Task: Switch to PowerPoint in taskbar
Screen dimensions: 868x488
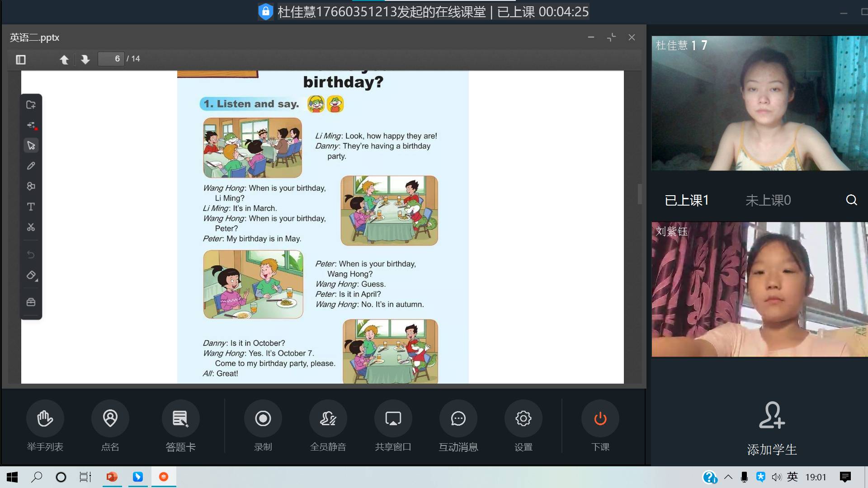Action: pyautogui.click(x=112, y=477)
